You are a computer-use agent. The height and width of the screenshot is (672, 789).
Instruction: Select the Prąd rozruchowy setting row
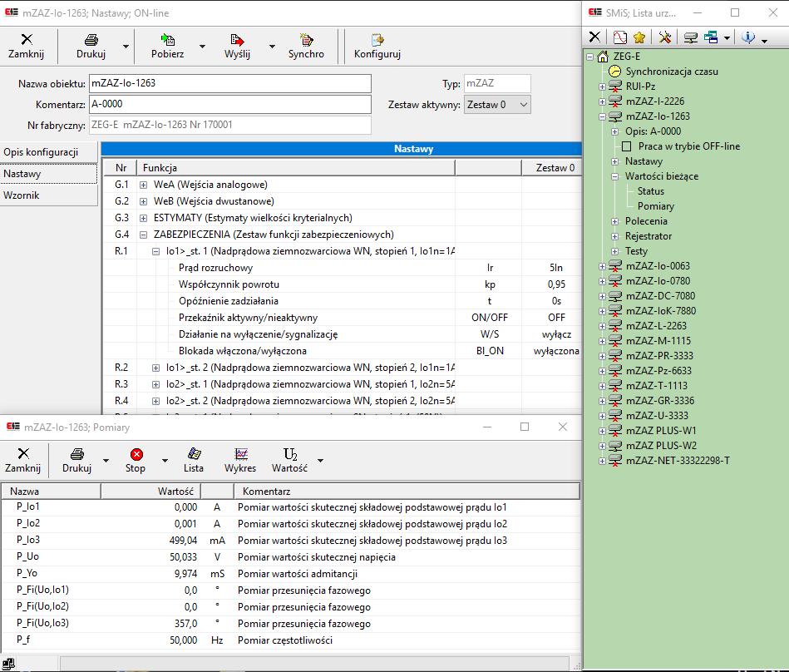click(x=343, y=268)
